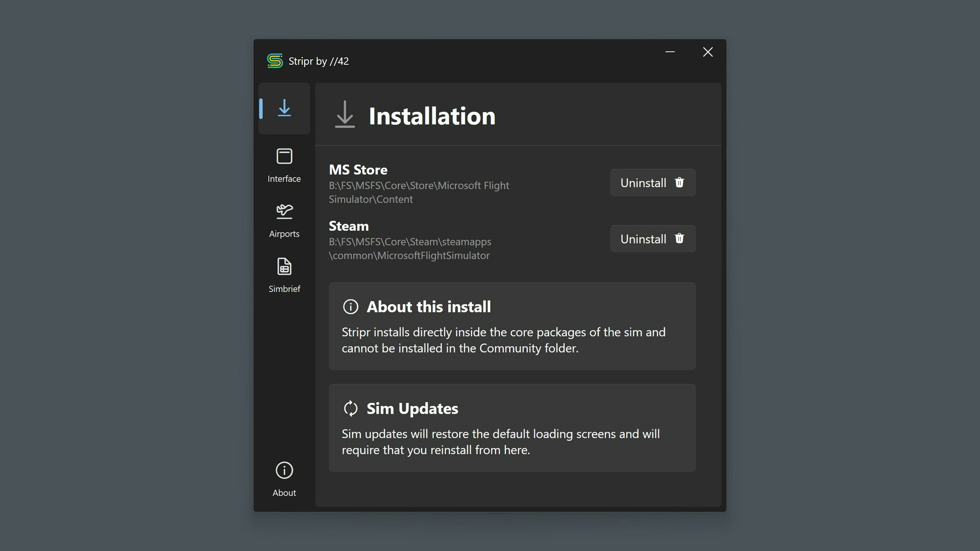Go to the Simbrief tab label
The width and height of the screenshot is (980, 551).
coord(284,289)
